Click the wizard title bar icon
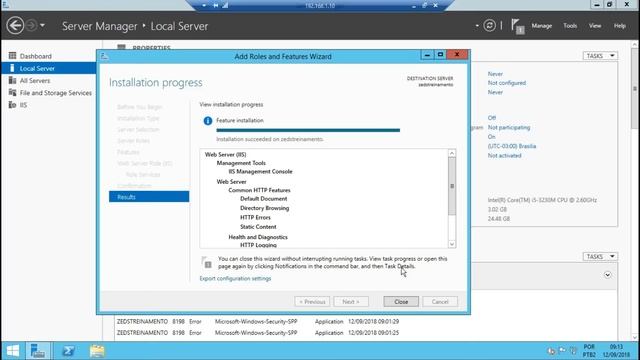The height and width of the screenshot is (360, 640). coord(104,56)
